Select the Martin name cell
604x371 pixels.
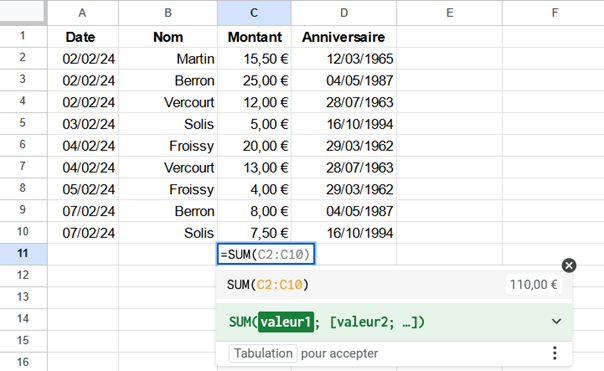coord(168,59)
